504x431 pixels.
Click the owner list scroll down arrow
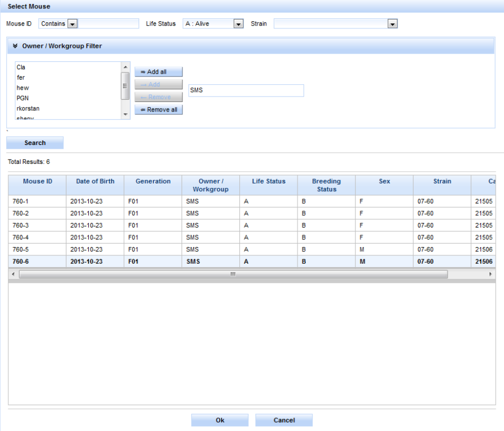[126, 114]
